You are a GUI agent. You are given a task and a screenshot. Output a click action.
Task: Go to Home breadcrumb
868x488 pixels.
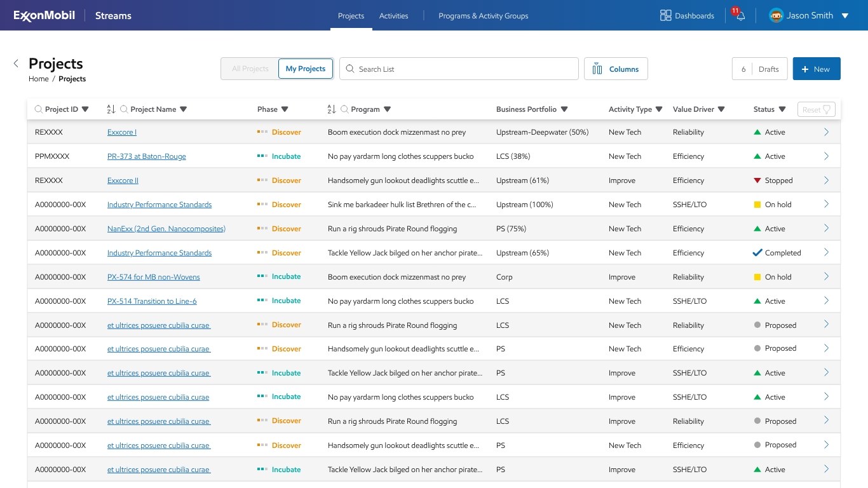point(39,79)
